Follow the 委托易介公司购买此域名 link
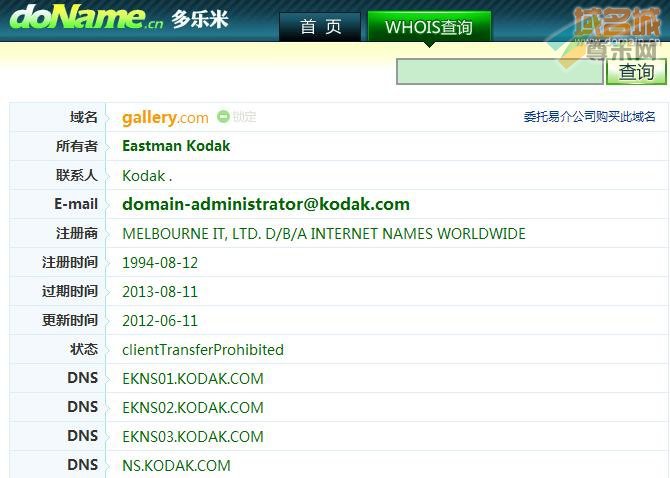670x478 pixels. [x=589, y=116]
